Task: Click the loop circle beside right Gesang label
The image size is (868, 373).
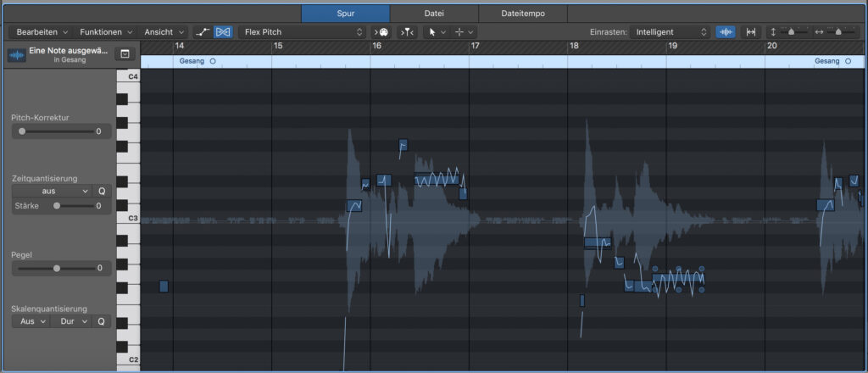Action: coord(848,61)
